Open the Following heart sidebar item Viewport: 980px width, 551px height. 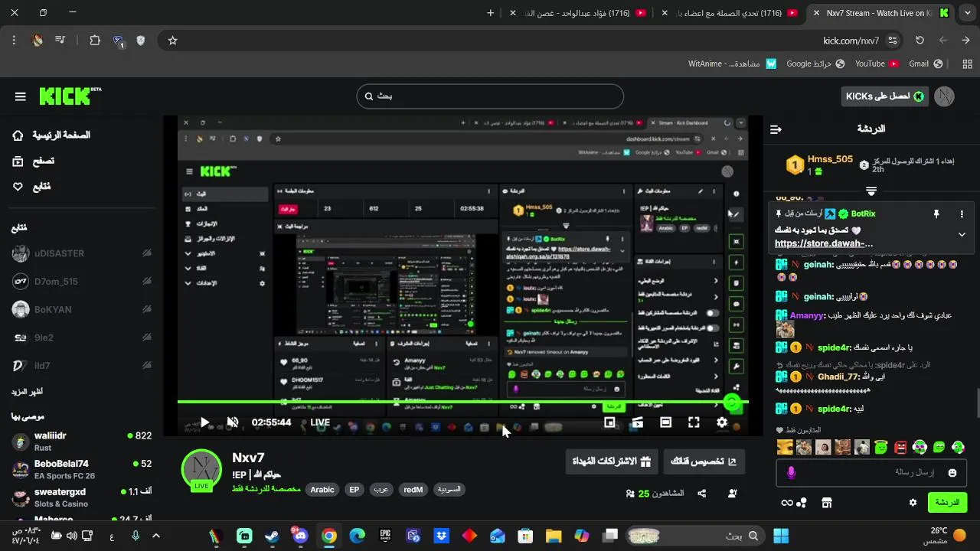click(x=18, y=187)
